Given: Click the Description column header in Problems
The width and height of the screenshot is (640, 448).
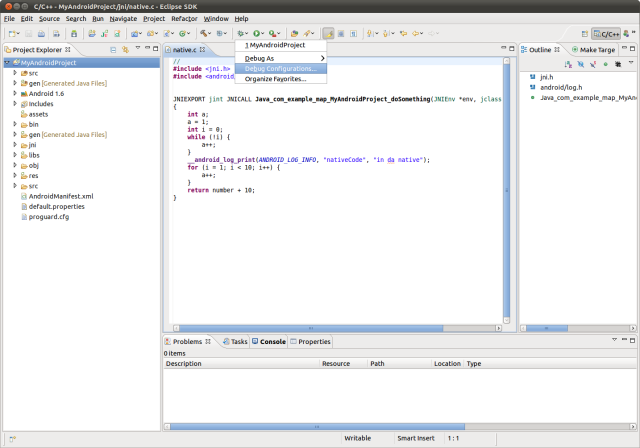Looking at the screenshot, I should (184, 364).
